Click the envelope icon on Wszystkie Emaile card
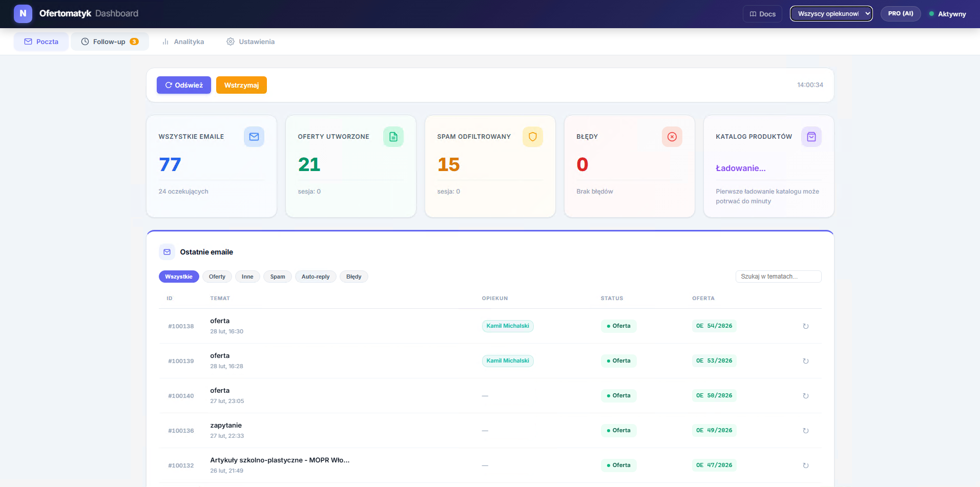The height and width of the screenshot is (487, 980). [254, 137]
